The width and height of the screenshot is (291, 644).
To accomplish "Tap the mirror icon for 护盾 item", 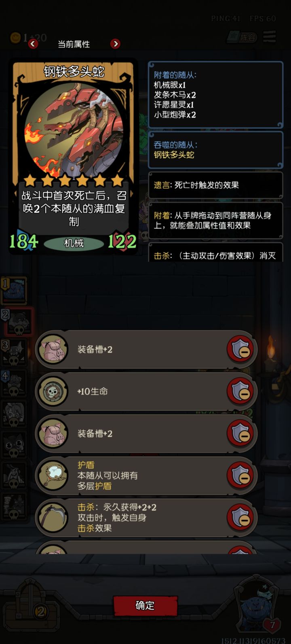I will click(x=53, y=476).
